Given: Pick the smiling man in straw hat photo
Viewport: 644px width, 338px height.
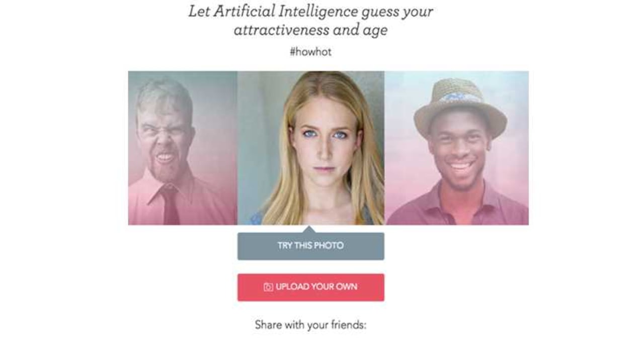Looking at the screenshot, I should point(456,148).
